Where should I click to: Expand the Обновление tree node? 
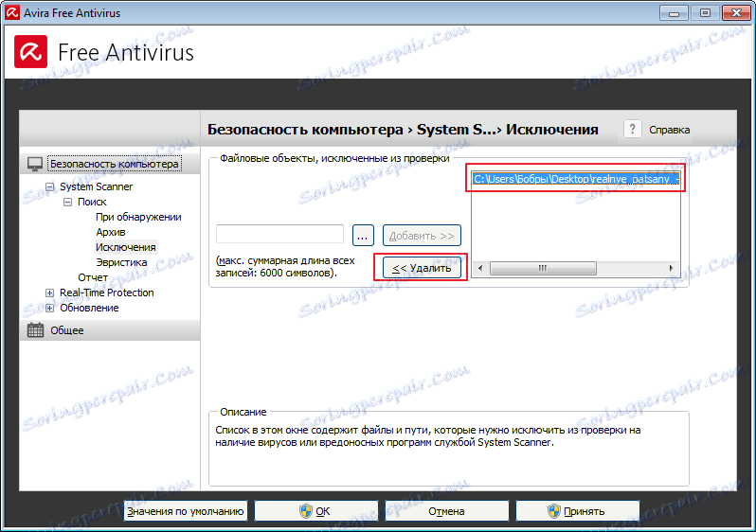click(49, 308)
